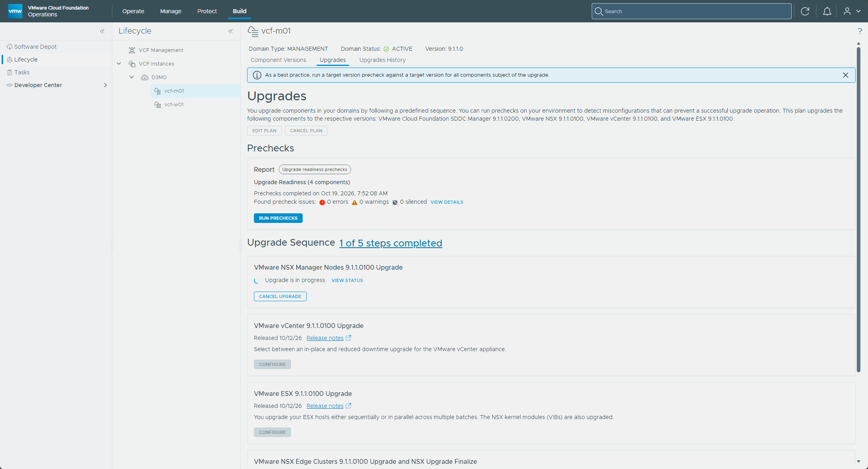Click Configure under ESX Upgrade

[x=272, y=432]
